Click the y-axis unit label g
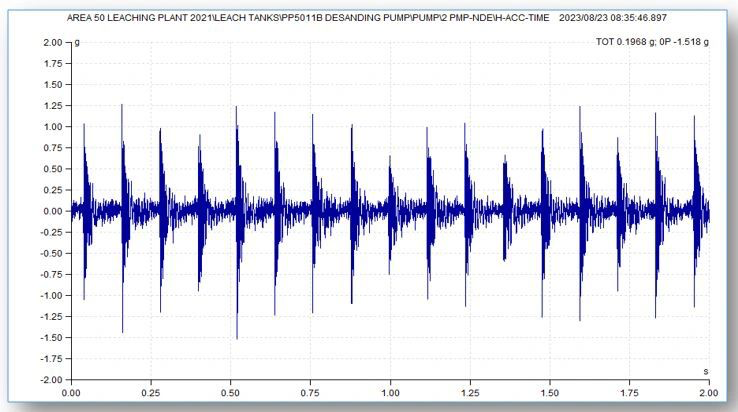The width and height of the screenshot is (738, 412). (77, 42)
